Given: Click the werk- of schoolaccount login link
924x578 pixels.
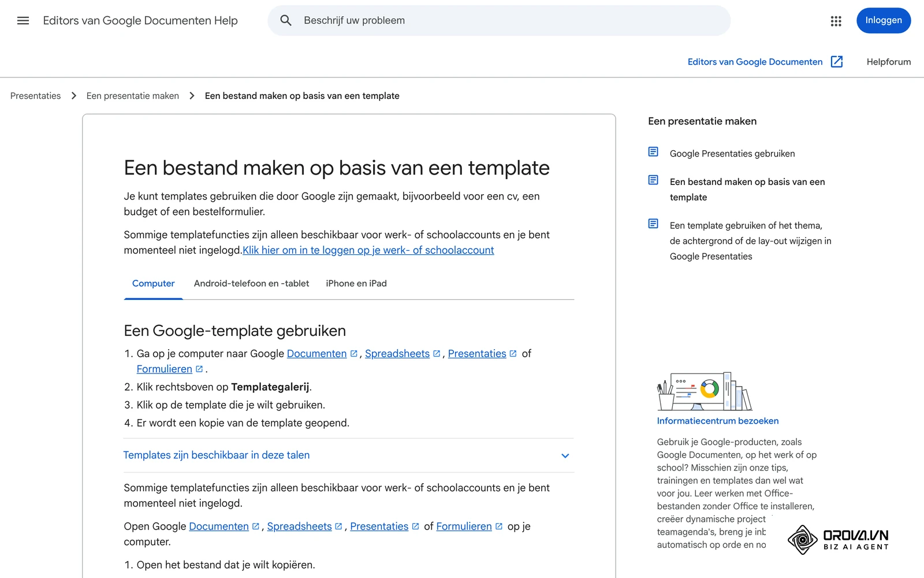Looking at the screenshot, I should (x=368, y=250).
